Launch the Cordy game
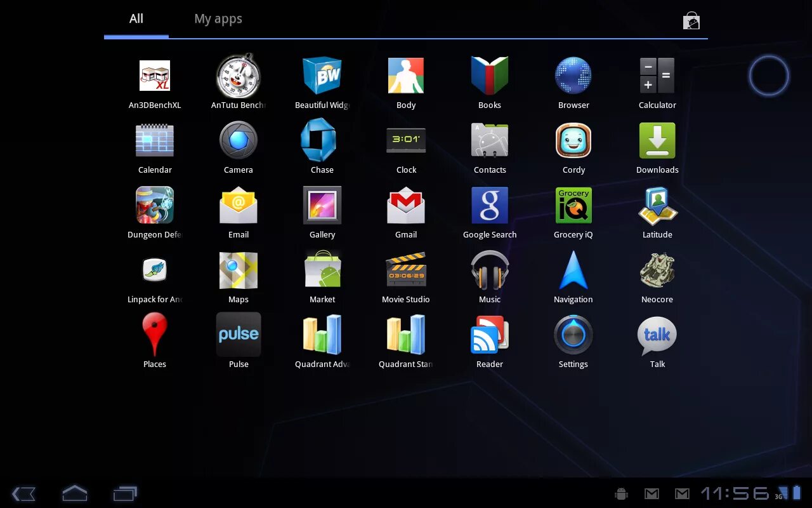 click(x=573, y=141)
